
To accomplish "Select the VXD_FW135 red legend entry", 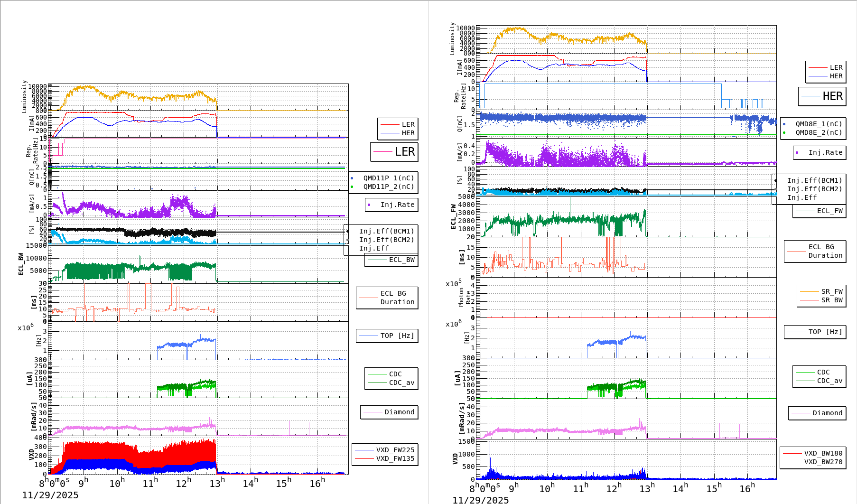I will pos(395,458).
